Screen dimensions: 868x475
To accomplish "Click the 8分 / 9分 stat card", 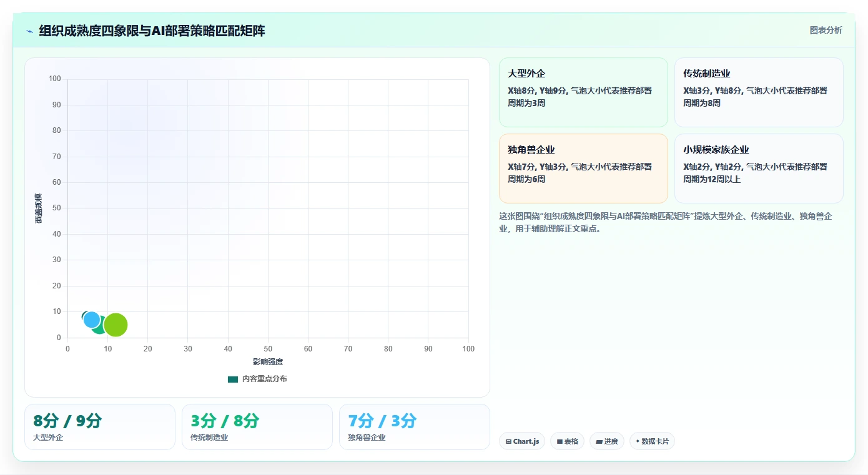I will coord(100,427).
